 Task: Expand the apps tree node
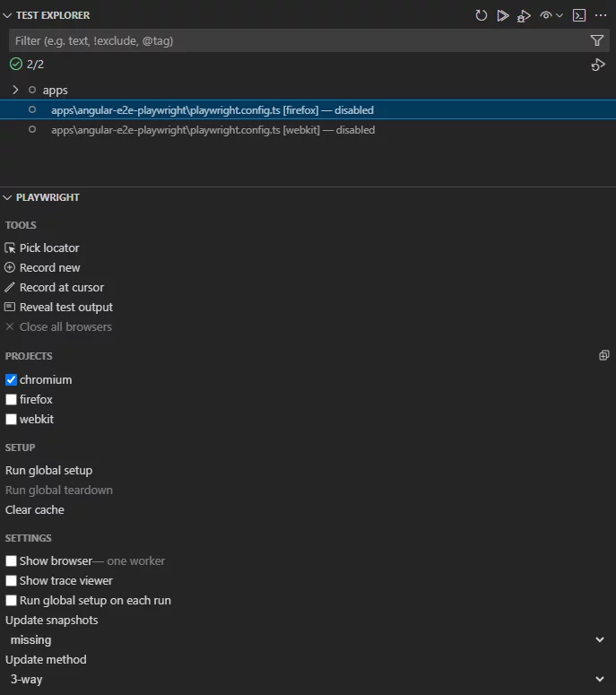(x=15, y=90)
